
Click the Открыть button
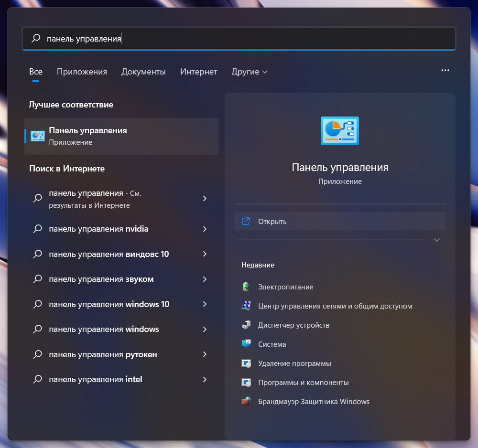[340, 221]
